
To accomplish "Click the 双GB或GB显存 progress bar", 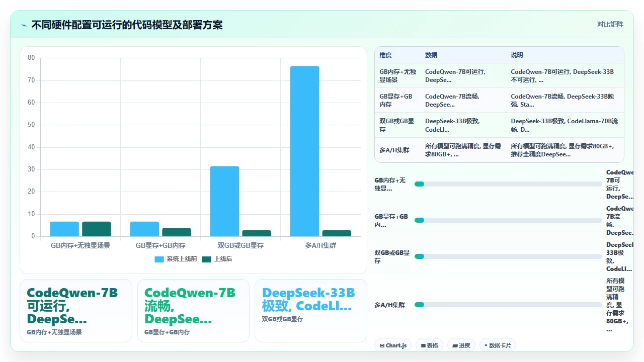I will tap(508, 256).
